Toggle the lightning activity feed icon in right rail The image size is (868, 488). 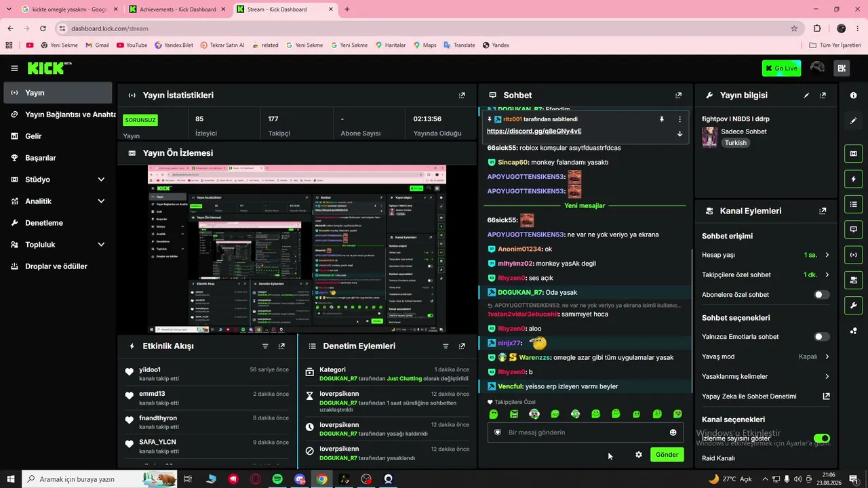coord(853,179)
